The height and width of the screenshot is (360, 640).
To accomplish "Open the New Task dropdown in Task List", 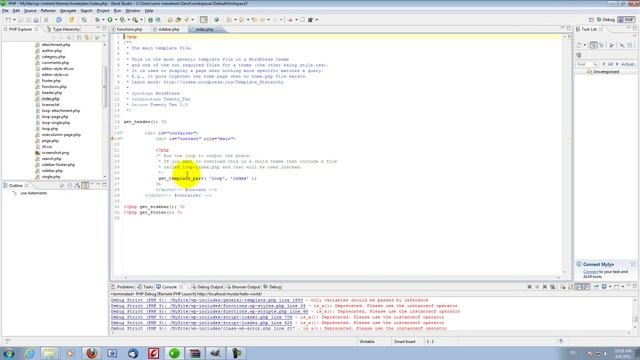I will (584, 45).
